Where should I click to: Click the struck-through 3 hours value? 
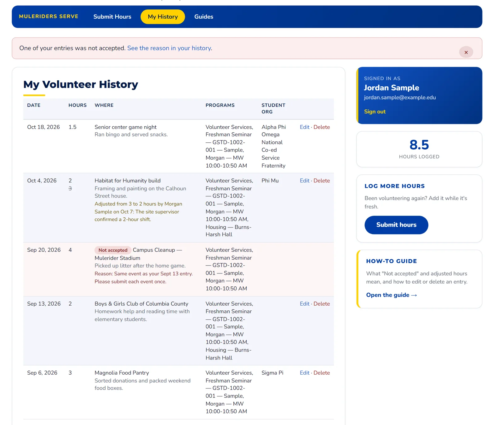70,188
